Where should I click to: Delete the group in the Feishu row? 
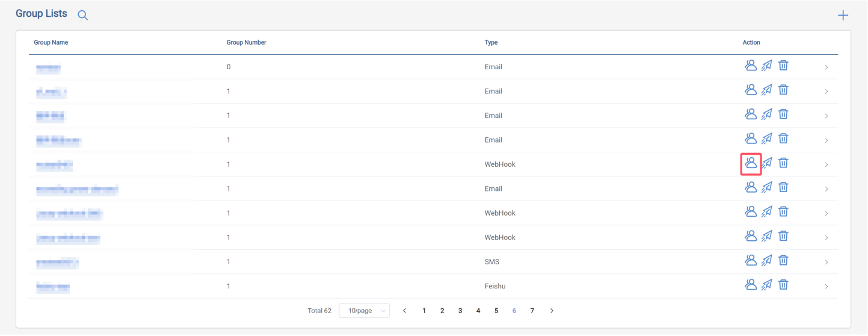[783, 284]
